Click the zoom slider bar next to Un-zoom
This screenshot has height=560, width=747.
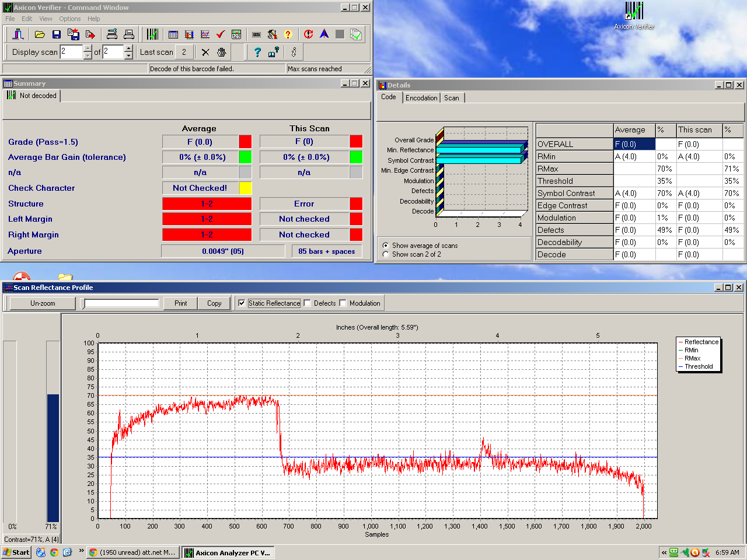tap(121, 303)
